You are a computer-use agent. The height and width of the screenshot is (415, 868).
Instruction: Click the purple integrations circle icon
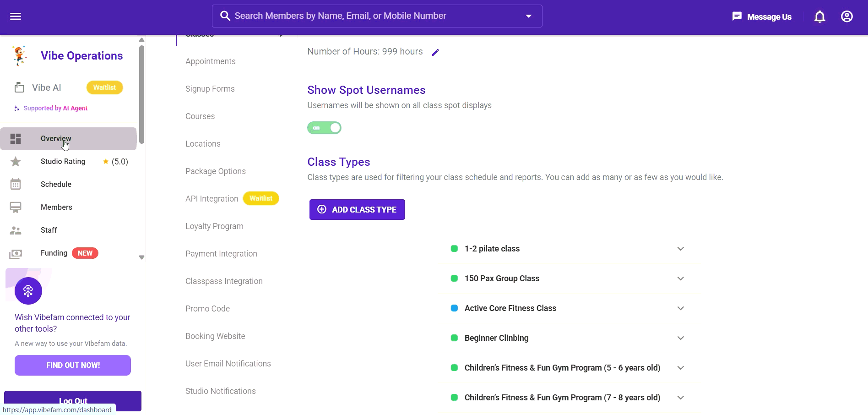pos(28,291)
